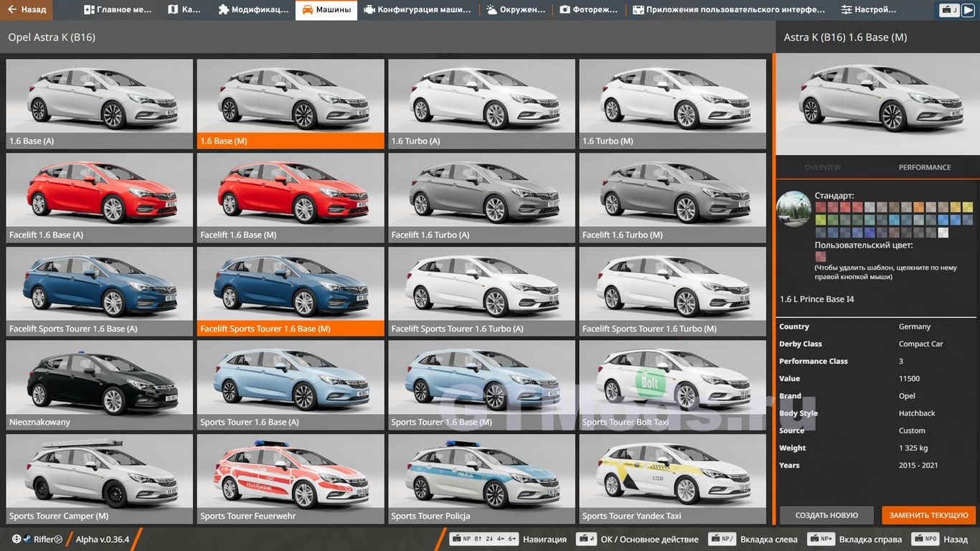This screenshot has width=980, height=551.
Task: Click the large Astra preview image
Action: point(877,104)
